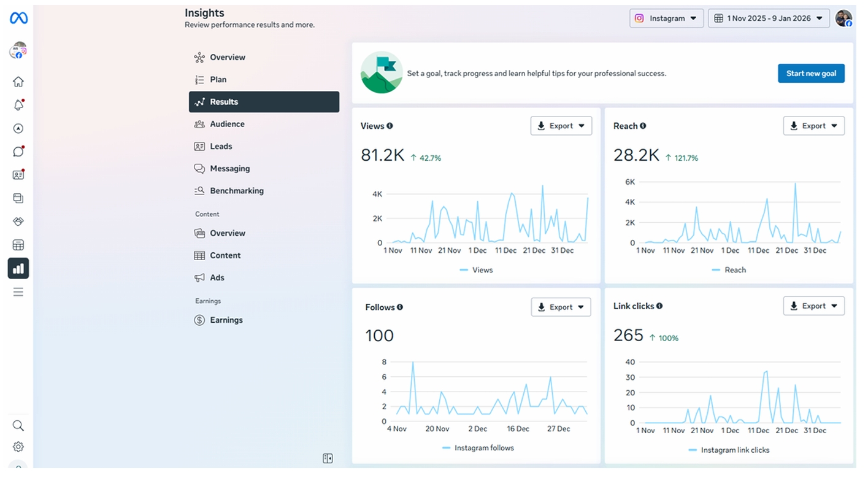
Task: Toggle the Reach legend series
Action: tap(729, 270)
